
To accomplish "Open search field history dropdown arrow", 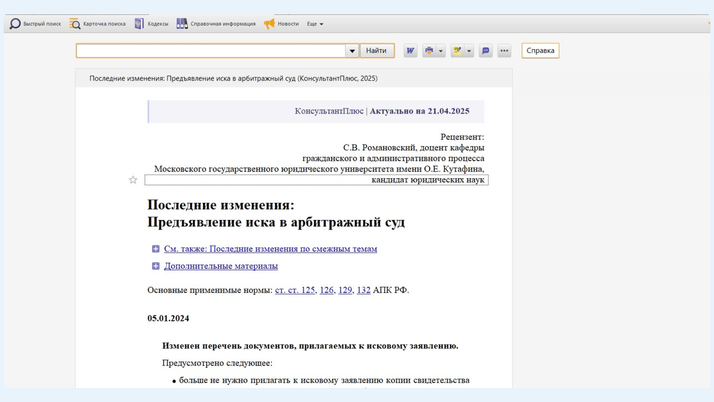I will (352, 51).
